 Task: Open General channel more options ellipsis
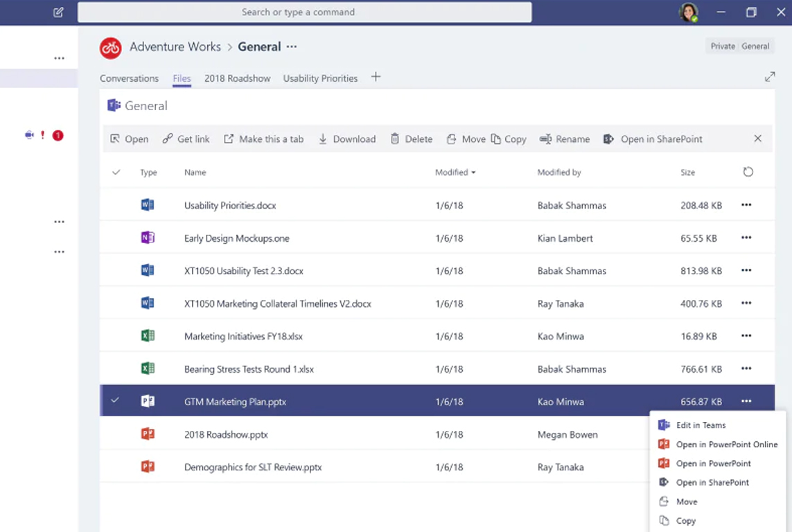point(292,47)
